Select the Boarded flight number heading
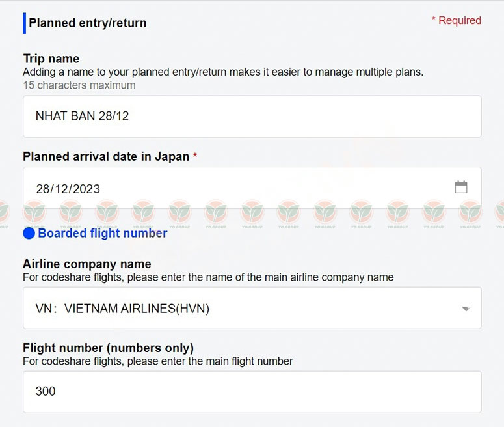This screenshot has height=427, width=504. pos(103,233)
